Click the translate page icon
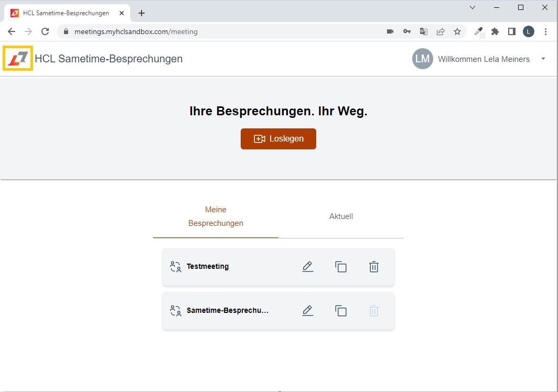 click(424, 31)
